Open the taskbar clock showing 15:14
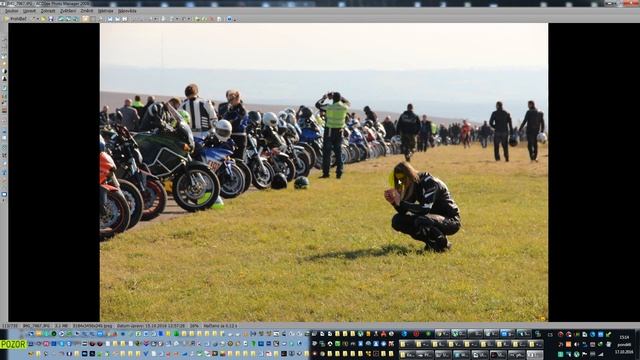Viewport: 640px width, 360px height. coord(624,344)
